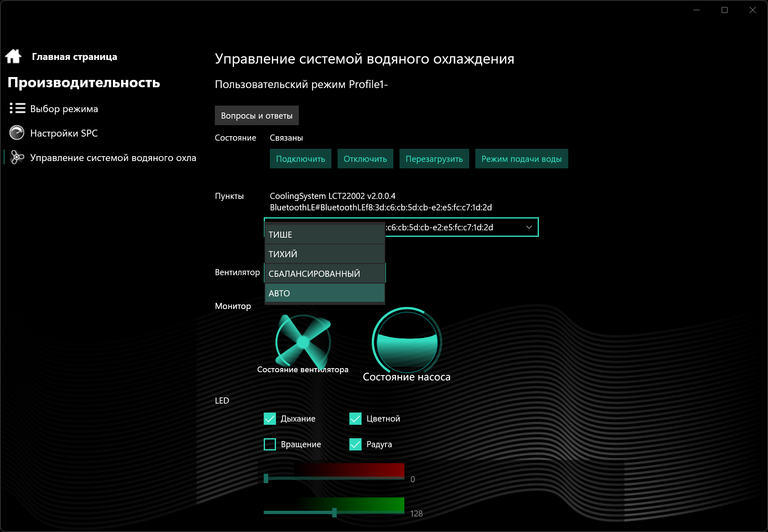This screenshot has height=532, width=768.
Task: Open Управление системой водяного охла menu item
Action: pyautogui.click(x=113, y=158)
